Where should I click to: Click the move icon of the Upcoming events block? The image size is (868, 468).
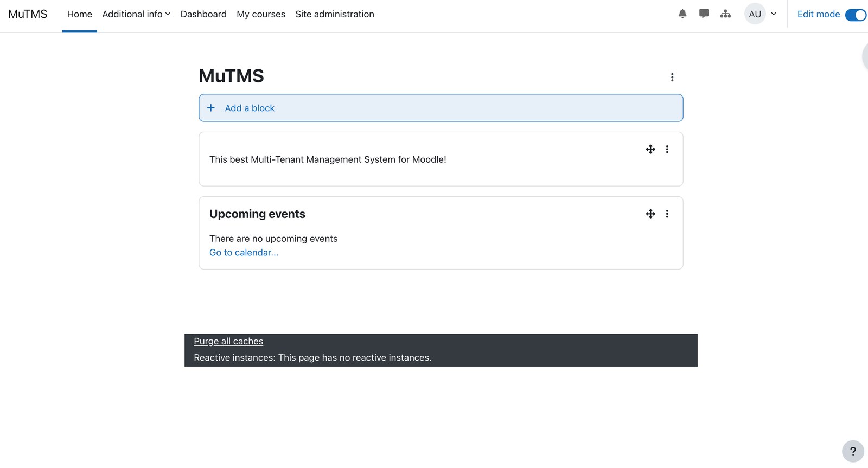pos(650,214)
